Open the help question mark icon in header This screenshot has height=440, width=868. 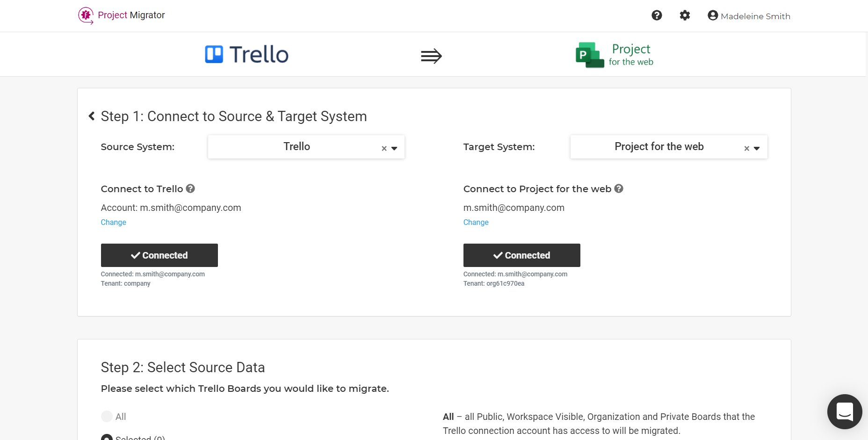click(657, 15)
